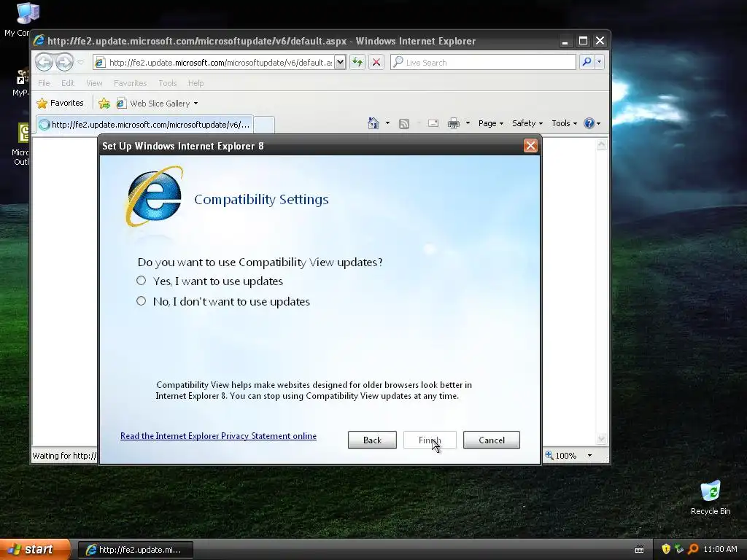Click the Web Slice Gallery page icon

(x=121, y=103)
